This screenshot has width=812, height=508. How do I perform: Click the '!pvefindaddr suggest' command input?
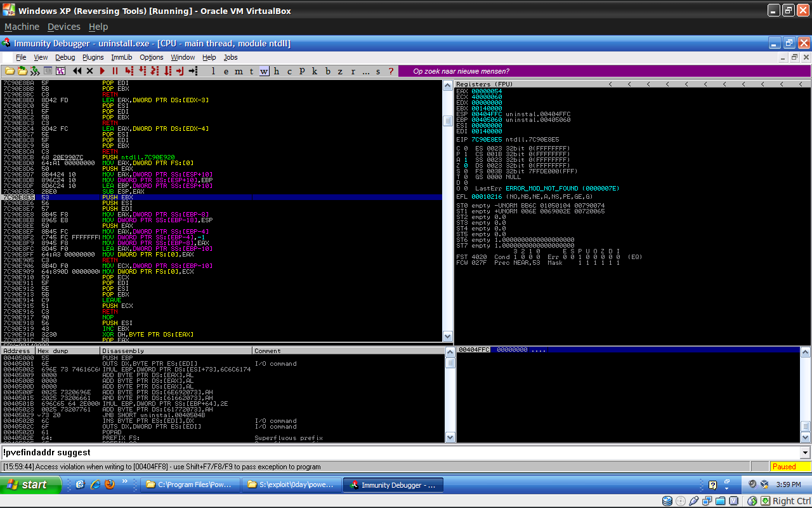pyautogui.click(x=400, y=453)
